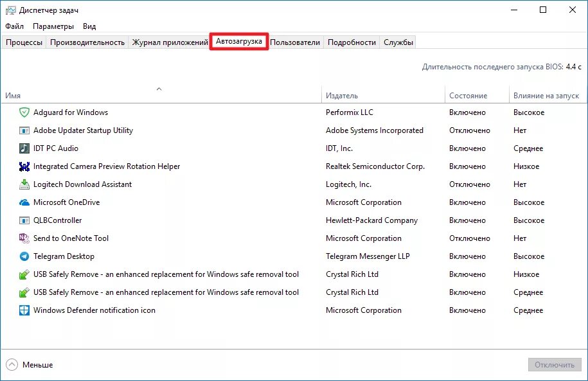This screenshot has height=381, width=588.
Task: Click the Windows Defender notification icon shield
Action: click(24, 310)
